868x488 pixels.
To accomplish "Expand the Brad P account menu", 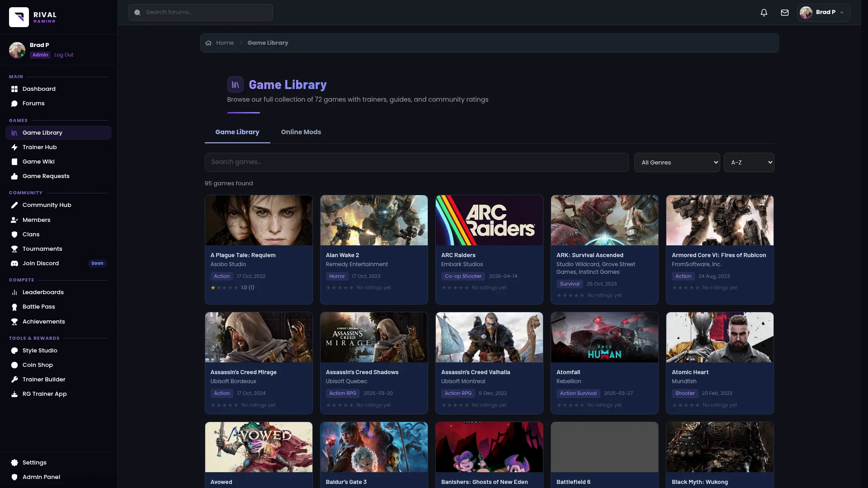I will coord(823,13).
